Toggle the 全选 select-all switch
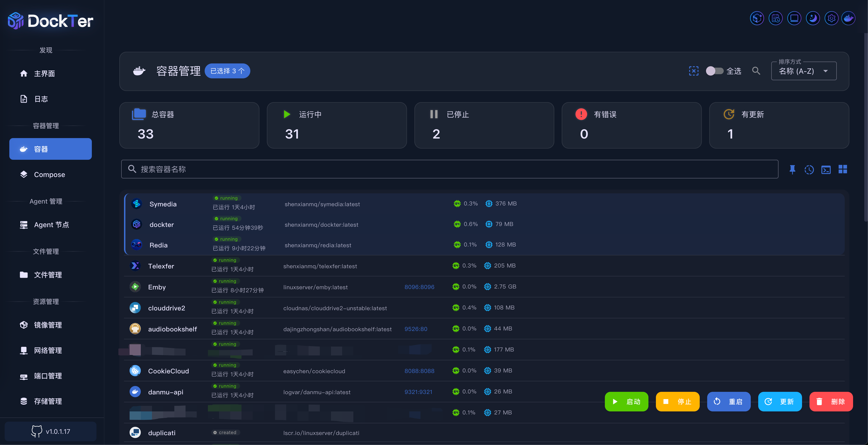This screenshot has height=445, width=868. coord(714,71)
